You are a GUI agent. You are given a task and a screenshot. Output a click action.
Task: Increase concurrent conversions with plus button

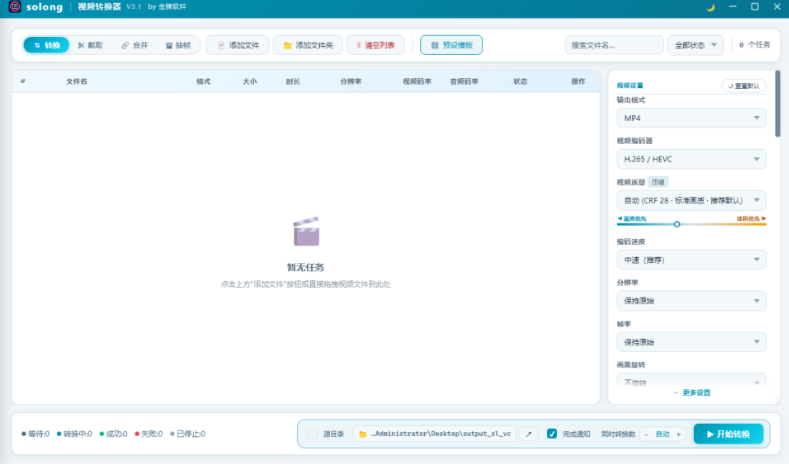[x=678, y=434]
